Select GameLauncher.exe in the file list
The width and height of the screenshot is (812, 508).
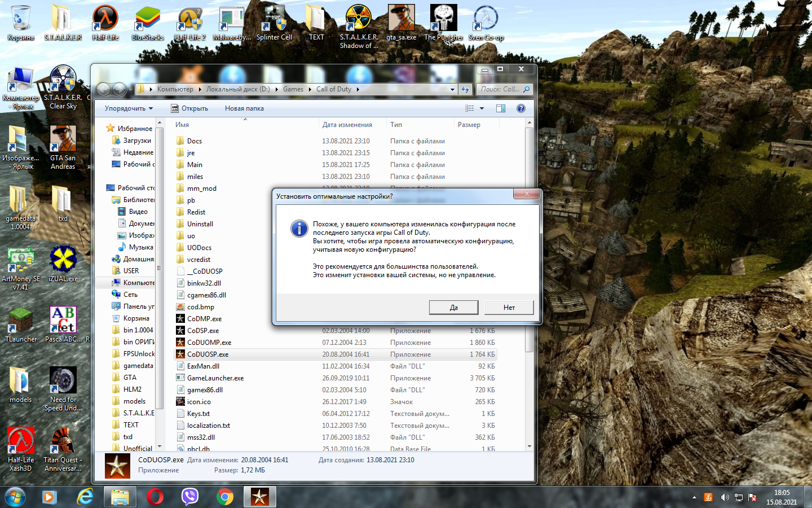click(215, 378)
